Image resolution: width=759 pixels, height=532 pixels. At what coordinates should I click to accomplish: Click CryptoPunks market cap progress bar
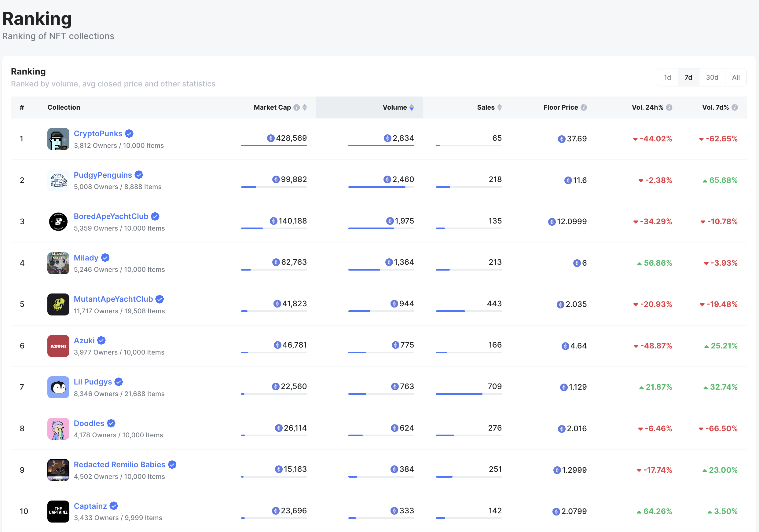click(274, 145)
